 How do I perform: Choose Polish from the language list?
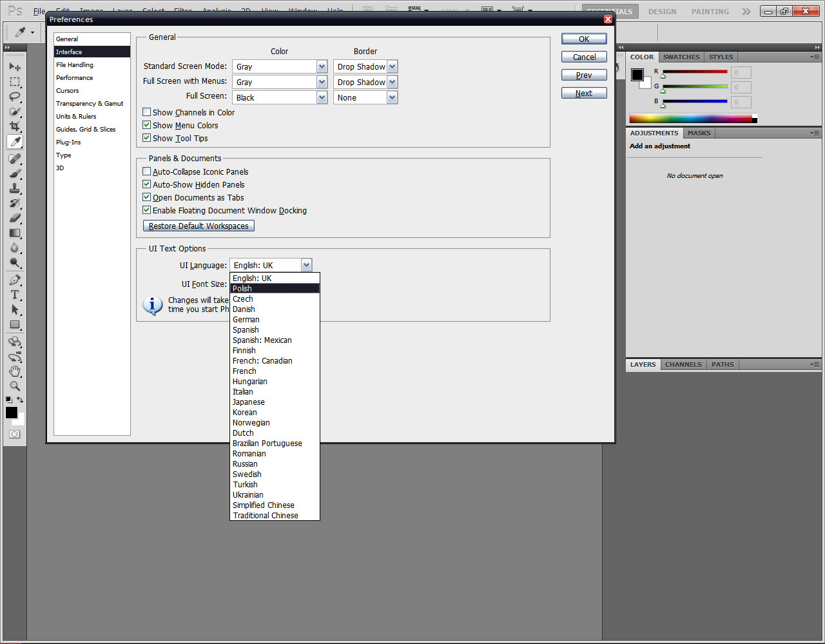(275, 288)
